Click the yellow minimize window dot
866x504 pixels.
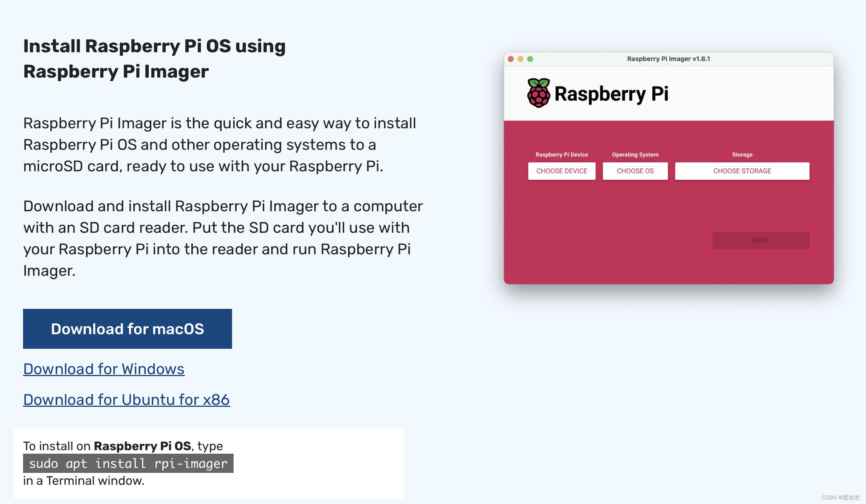point(520,59)
